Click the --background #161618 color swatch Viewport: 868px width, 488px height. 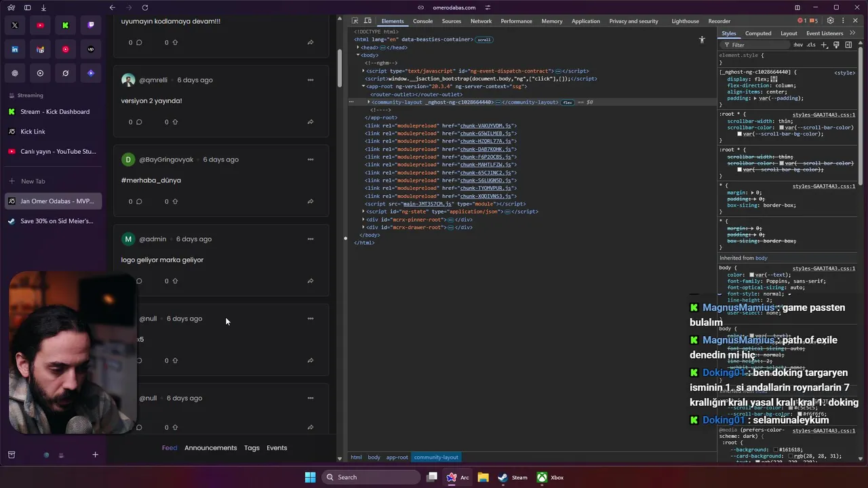pyautogui.click(x=776, y=449)
